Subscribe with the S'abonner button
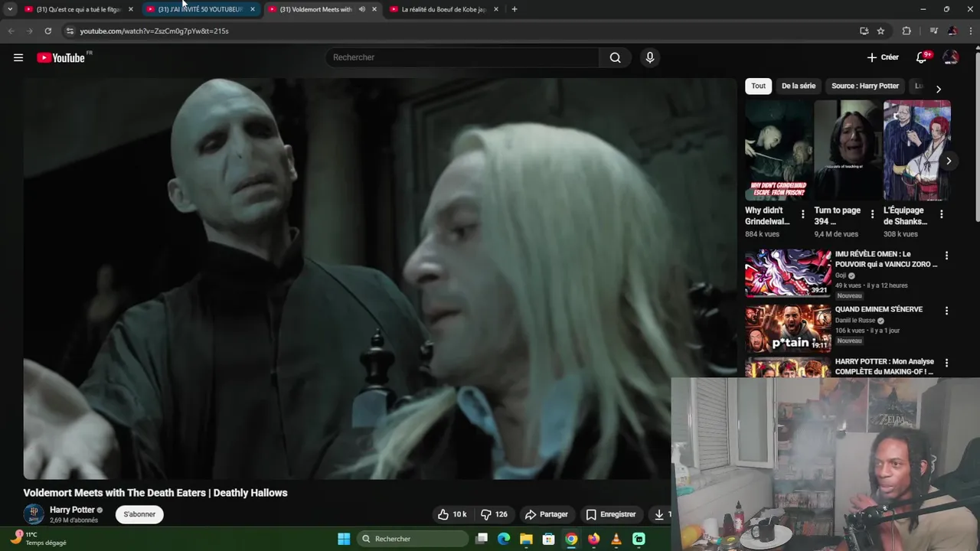The image size is (980, 551). click(139, 514)
